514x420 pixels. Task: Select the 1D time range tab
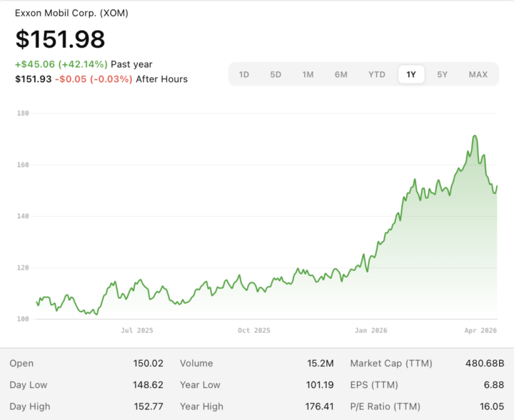pyautogui.click(x=244, y=75)
